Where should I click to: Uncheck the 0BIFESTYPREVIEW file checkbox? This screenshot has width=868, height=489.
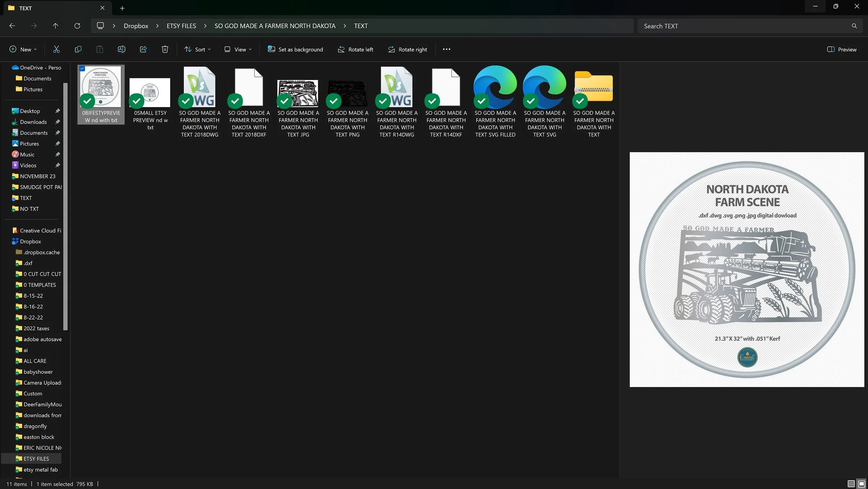click(x=82, y=68)
